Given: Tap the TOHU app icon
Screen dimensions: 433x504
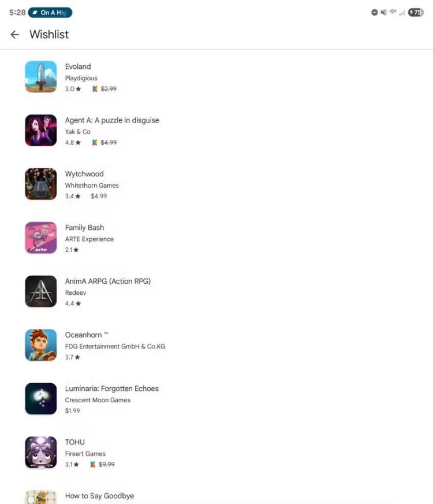Looking at the screenshot, I should [x=41, y=452].
